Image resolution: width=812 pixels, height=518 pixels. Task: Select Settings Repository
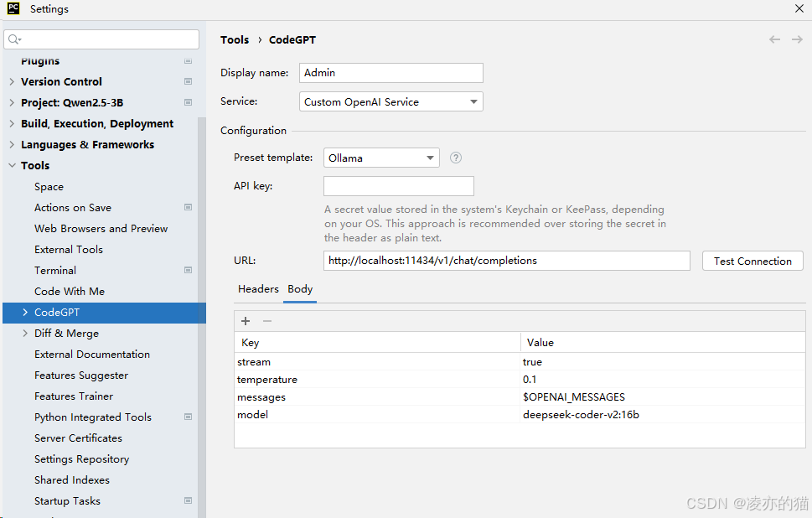pos(82,459)
